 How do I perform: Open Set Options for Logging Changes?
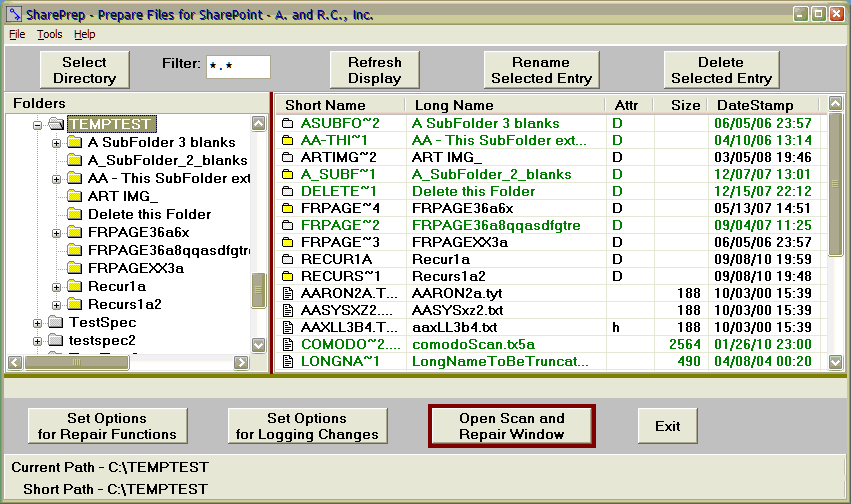(307, 426)
